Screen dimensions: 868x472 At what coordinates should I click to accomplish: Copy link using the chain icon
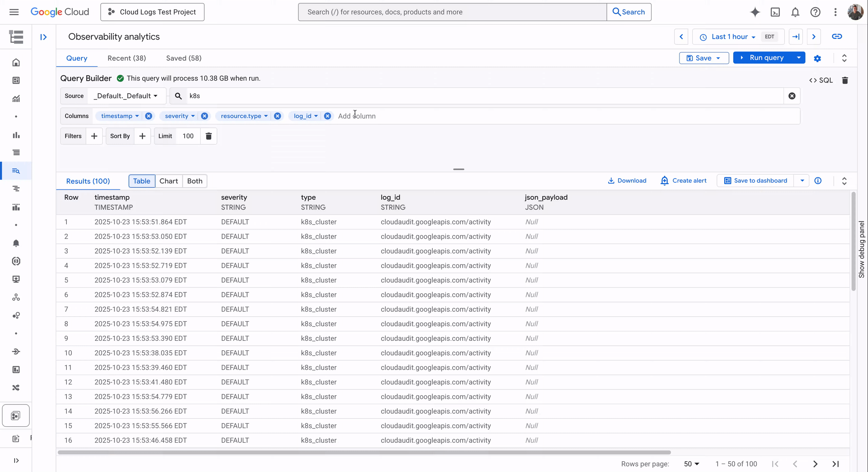click(x=837, y=37)
